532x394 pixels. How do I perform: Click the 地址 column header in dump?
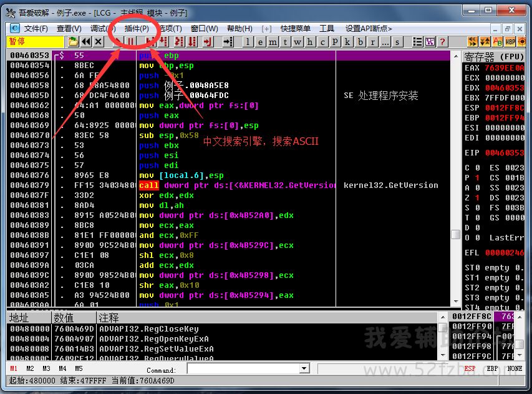pyautogui.click(x=29, y=318)
